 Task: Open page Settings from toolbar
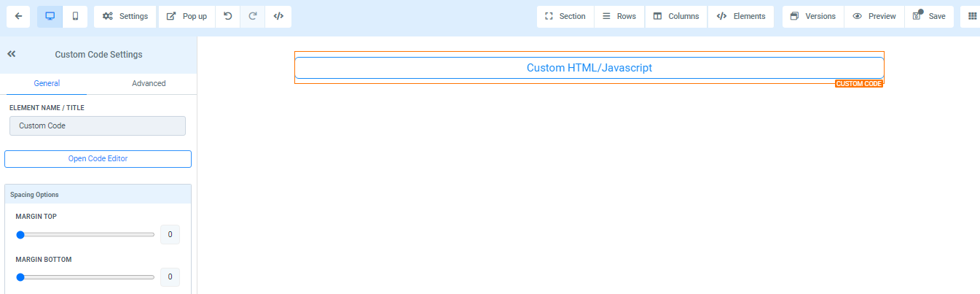pyautogui.click(x=125, y=16)
